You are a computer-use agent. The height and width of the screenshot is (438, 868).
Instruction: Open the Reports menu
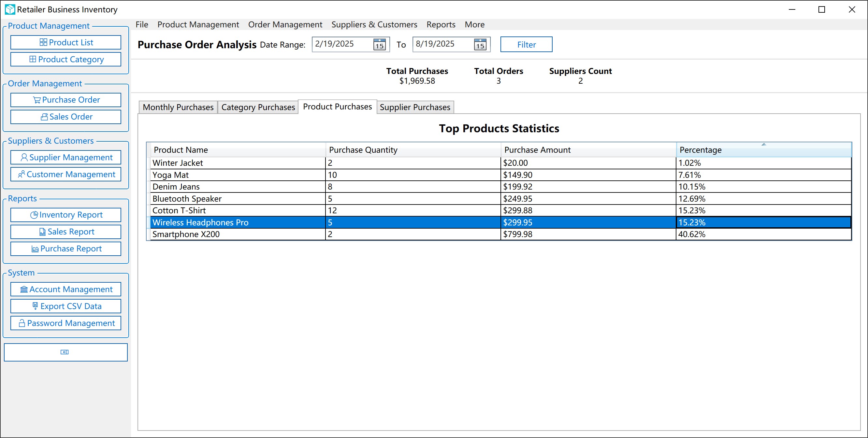[441, 24]
